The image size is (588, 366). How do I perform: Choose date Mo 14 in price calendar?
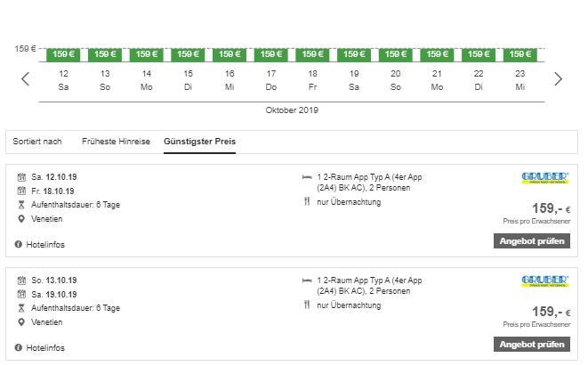(147, 79)
